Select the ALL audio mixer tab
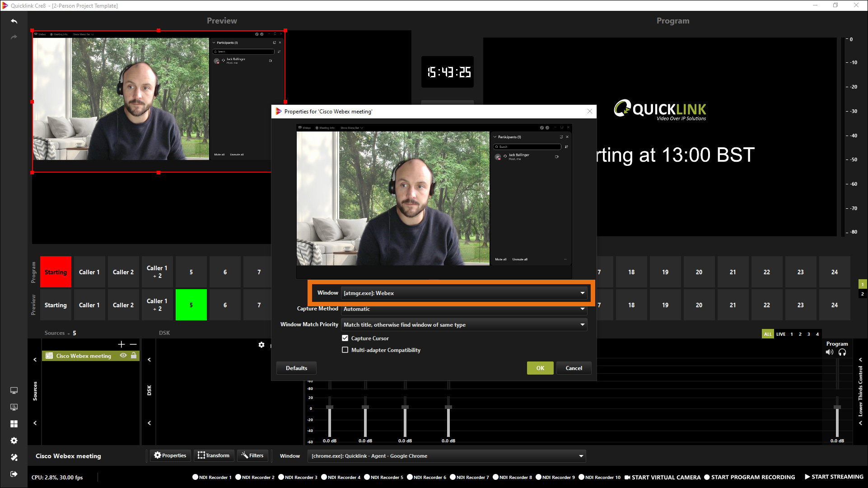868x488 pixels. (768, 334)
